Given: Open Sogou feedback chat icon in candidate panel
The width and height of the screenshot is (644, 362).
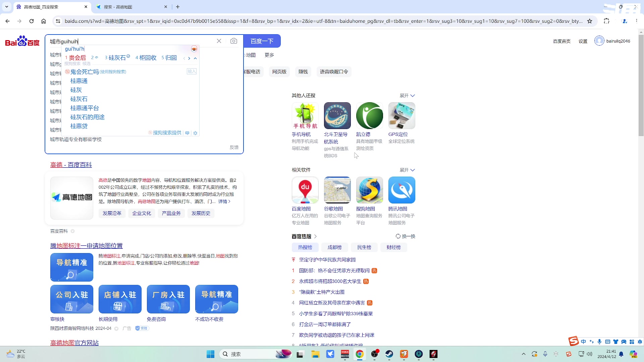Looking at the screenshot, I should coord(187,133).
